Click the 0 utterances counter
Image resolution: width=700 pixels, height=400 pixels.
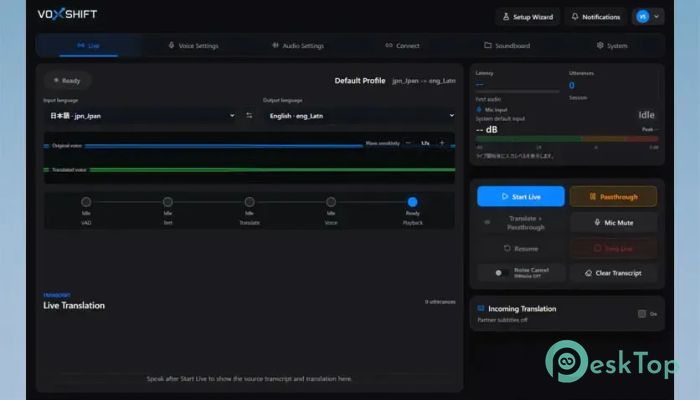(x=440, y=302)
